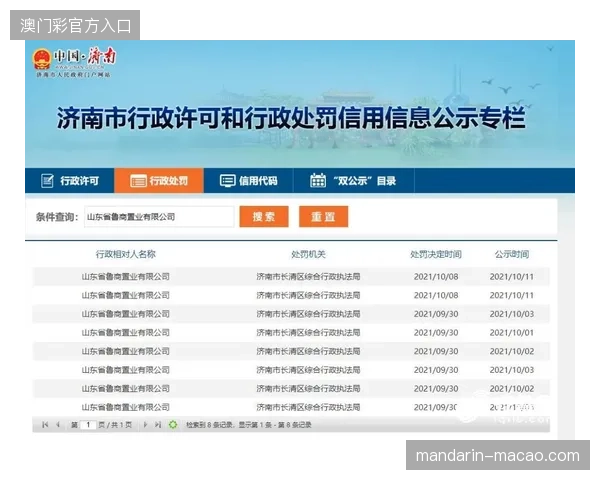Image resolution: width=600 pixels, height=480 pixels.
Task: Click the 2021/10/01 publish date cell
Action: 512,333
